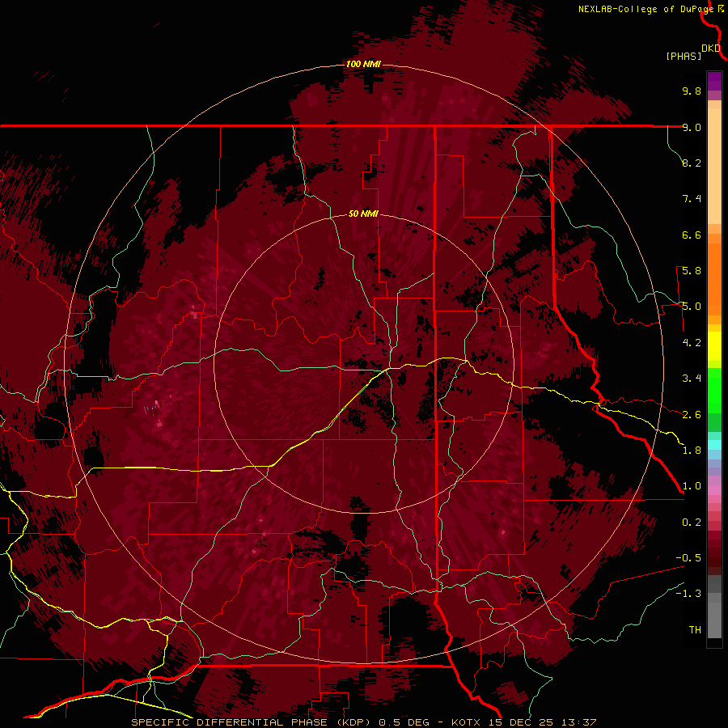728x728 pixels.
Task: Click the dark orange color bar segment
Action: pos(714,278)
